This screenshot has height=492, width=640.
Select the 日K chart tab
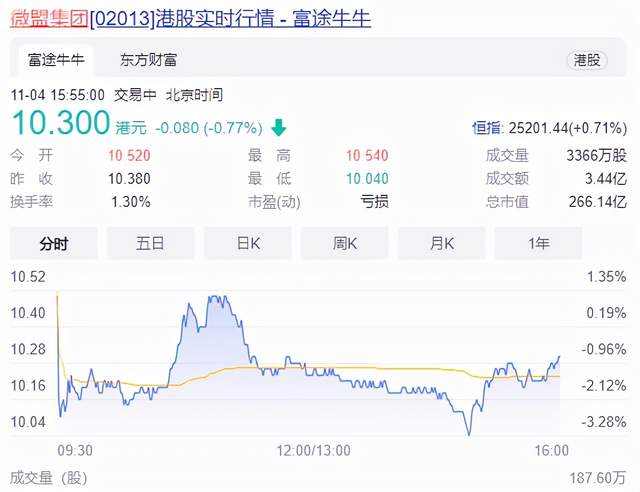tap(248, 243)
